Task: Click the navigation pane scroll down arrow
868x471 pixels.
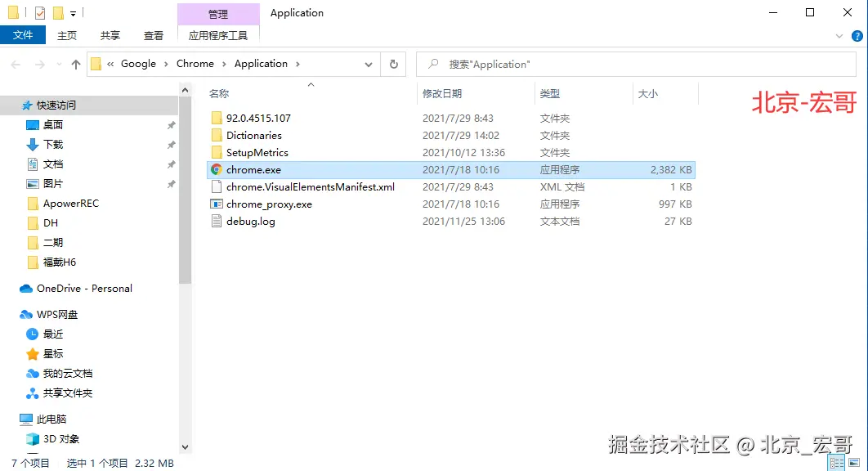Action: point(185,447)
